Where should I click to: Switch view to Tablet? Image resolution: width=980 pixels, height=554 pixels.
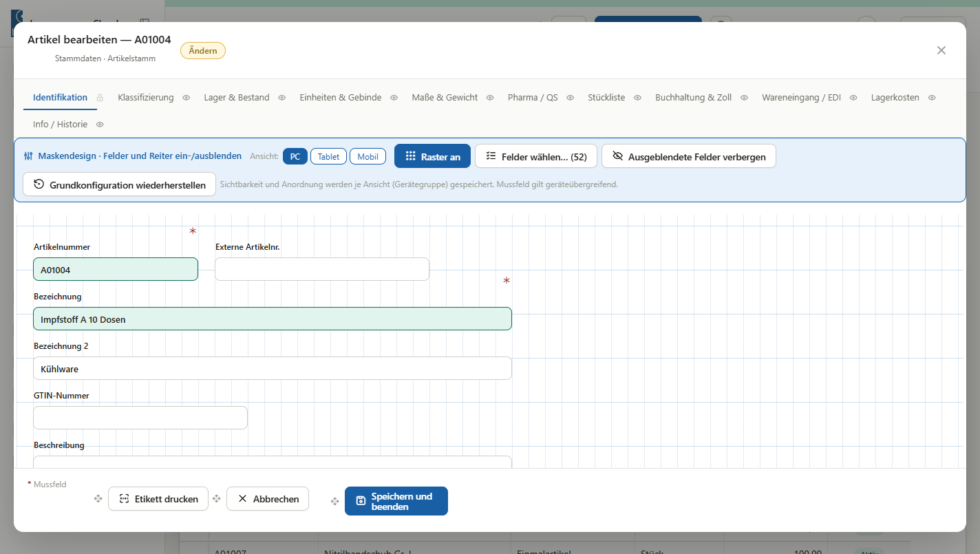[x=328, y=156]
